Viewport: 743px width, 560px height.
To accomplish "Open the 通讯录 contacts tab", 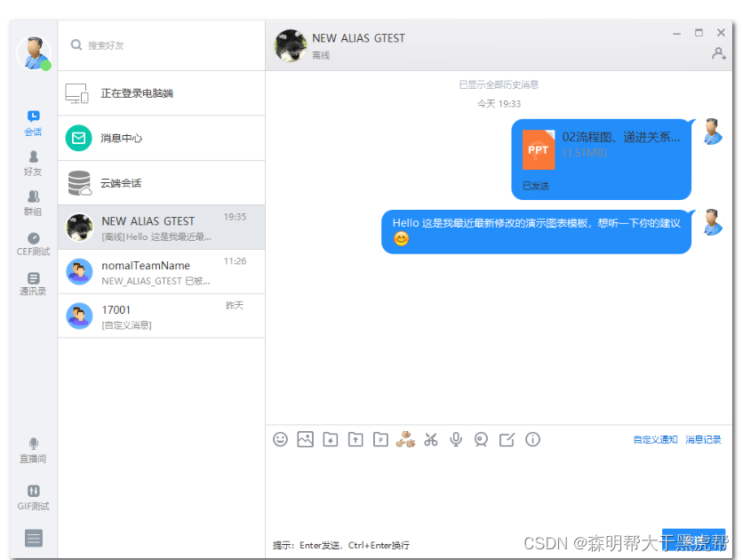I will [x=33, y=284].
